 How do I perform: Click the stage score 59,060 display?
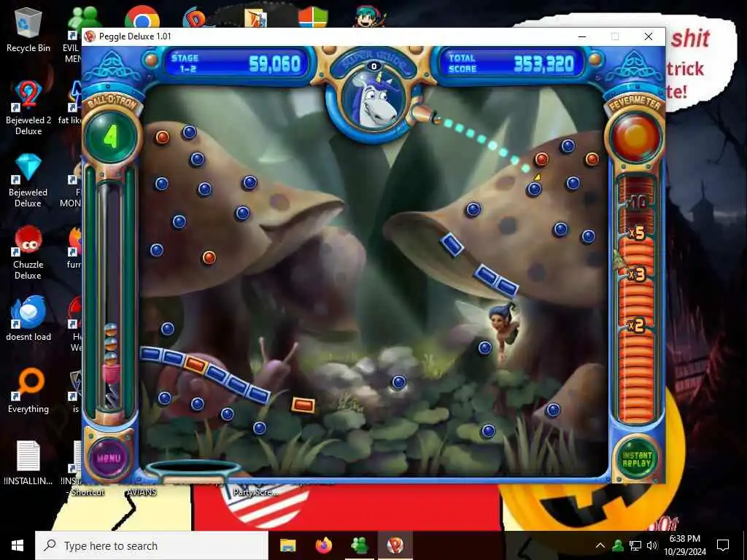click(x=236, y=63)
